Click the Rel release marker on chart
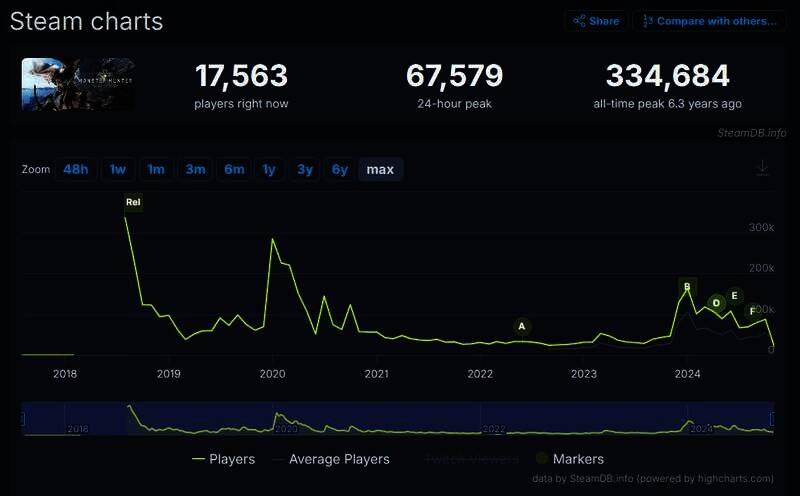Viewport: 800px width, 496px height. point(133,203)
